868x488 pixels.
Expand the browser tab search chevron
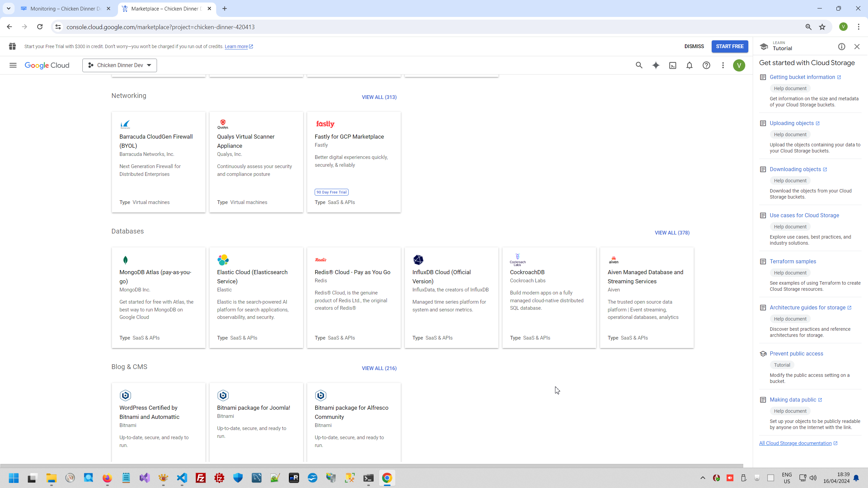click(8, 8)
